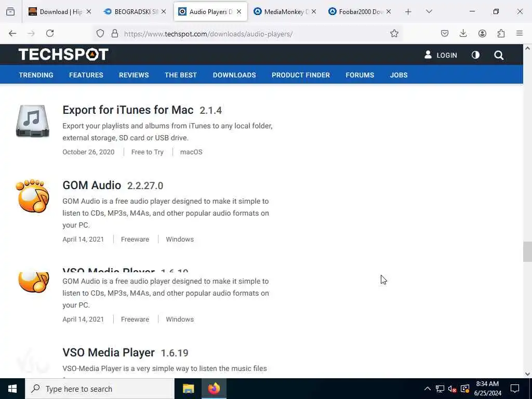Switch to the Download | Hip tab

point(60,12)
